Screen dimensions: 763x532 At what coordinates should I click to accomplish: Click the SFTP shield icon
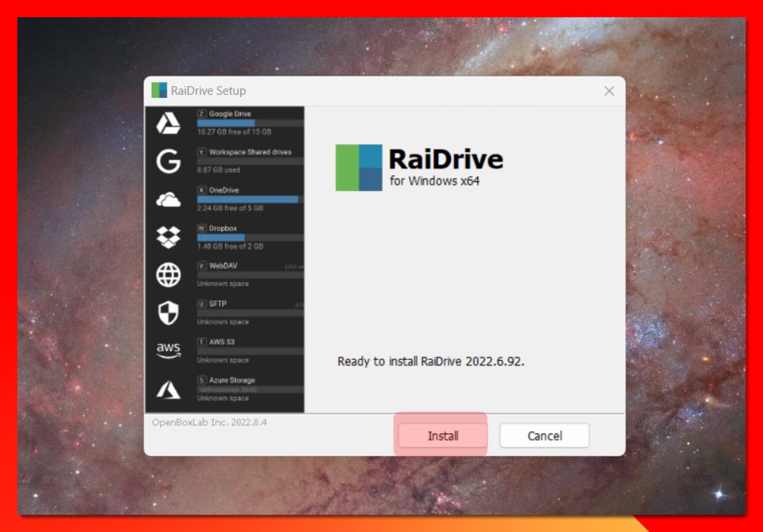click(168, 313)
